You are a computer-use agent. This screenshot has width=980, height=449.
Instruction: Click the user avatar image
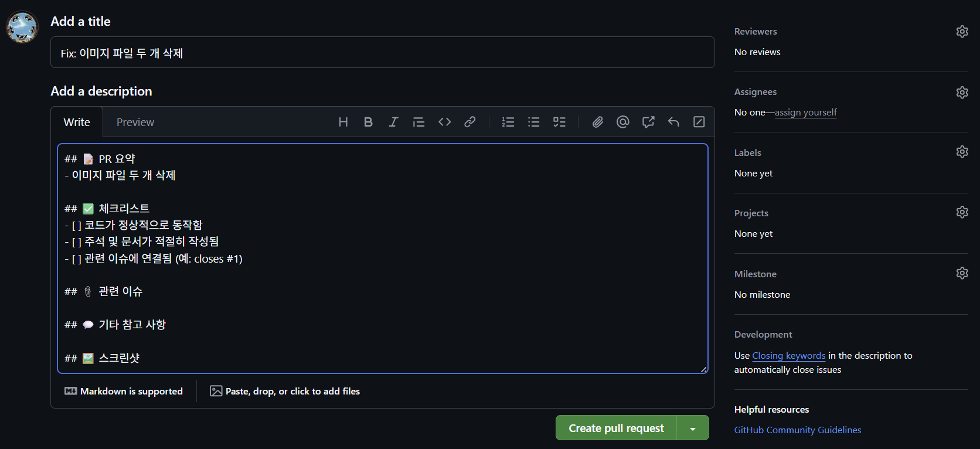22,27
